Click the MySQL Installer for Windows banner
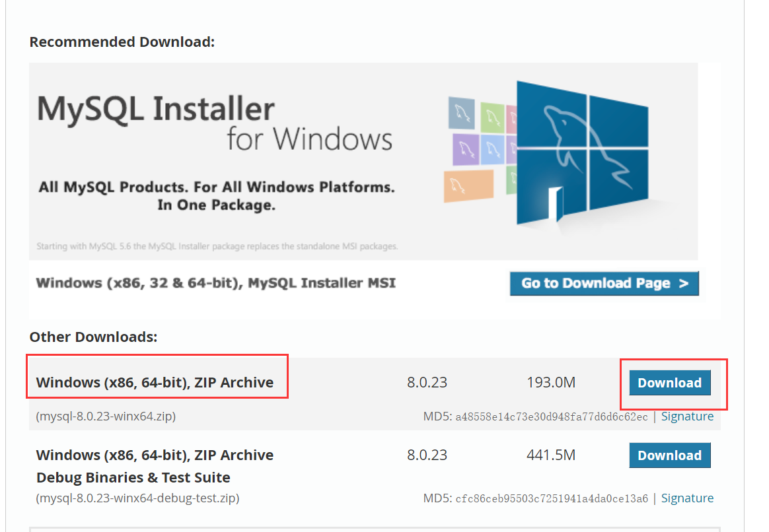 coord(363,161)
